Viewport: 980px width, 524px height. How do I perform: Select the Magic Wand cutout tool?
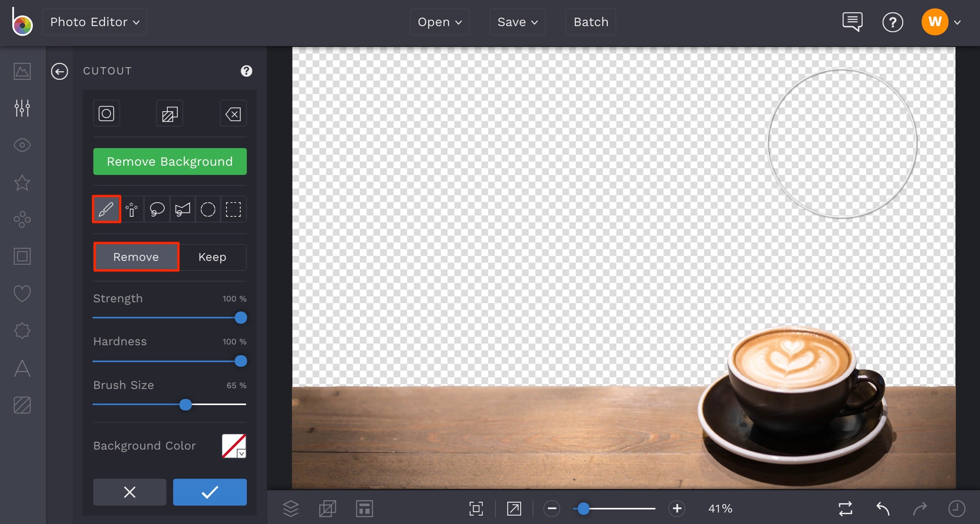point(132,209)
